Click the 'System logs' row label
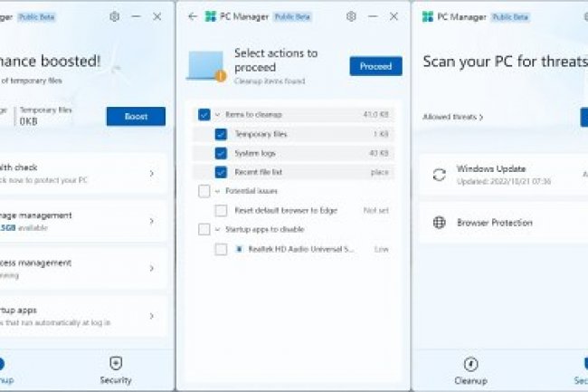Image resolution: width=588 pixels, height=392 pixels. (255, 153)
